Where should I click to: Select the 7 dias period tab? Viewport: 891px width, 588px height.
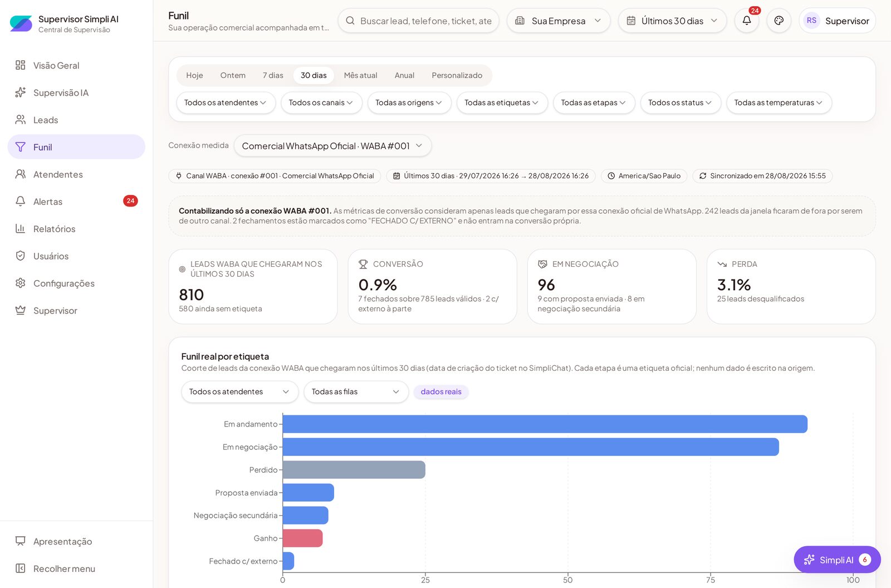point(273,75)
